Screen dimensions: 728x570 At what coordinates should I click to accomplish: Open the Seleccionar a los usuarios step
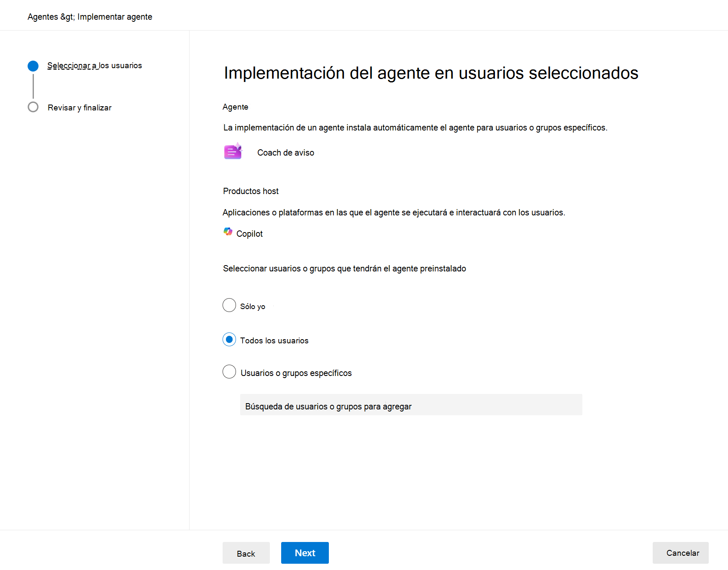click(95, 65)
